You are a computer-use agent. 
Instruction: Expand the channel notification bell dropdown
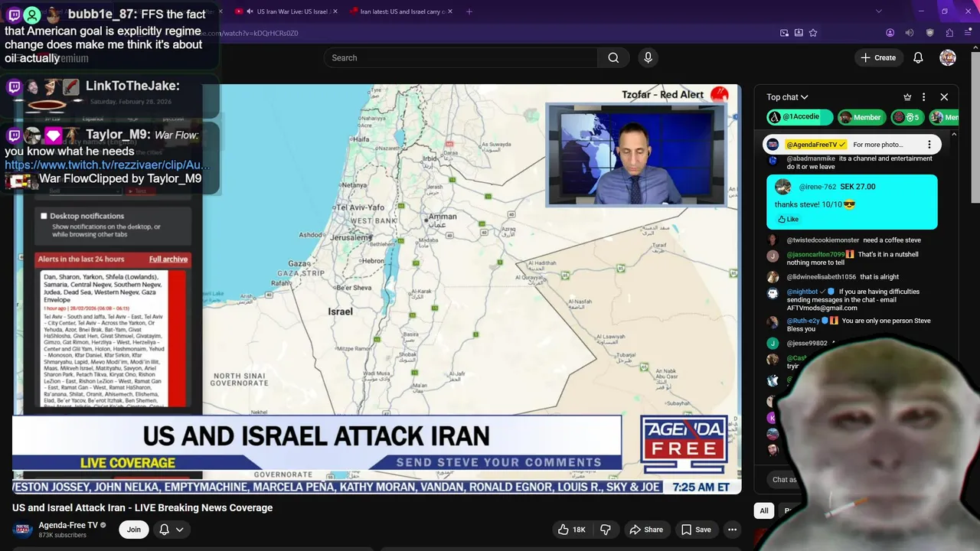[x=171, y=530]
